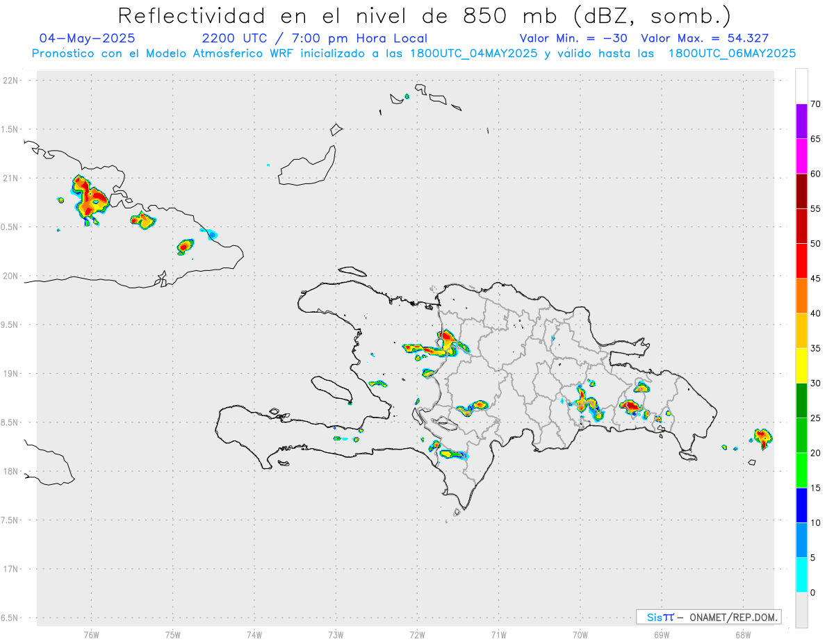This screenshot has width=834, height=644.
Task: Click the '21N' latitude label
Action: (12, 178)
